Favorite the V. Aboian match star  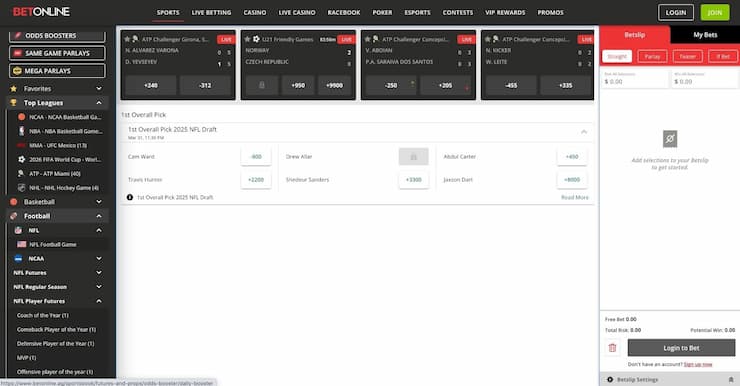368,39
